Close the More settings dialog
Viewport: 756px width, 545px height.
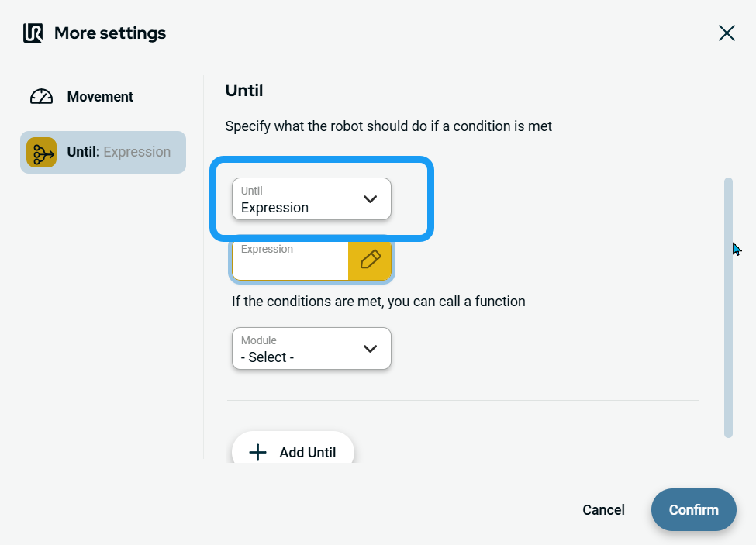727,33
